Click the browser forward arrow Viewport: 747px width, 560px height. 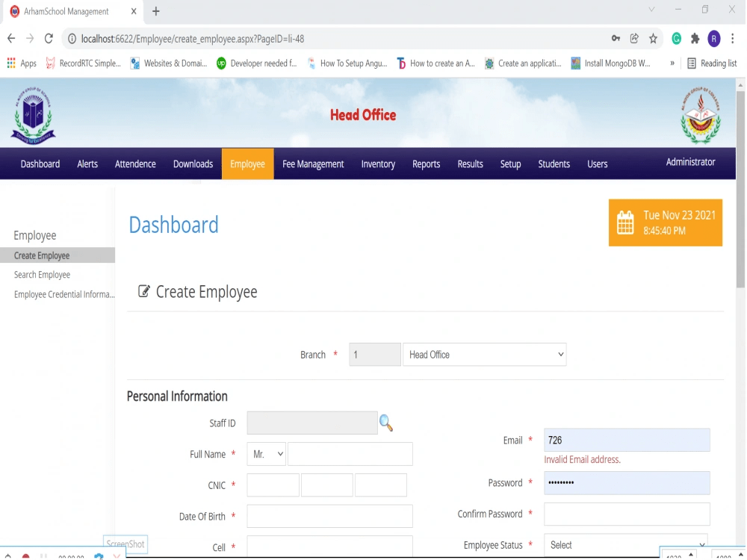click(30, 39)
